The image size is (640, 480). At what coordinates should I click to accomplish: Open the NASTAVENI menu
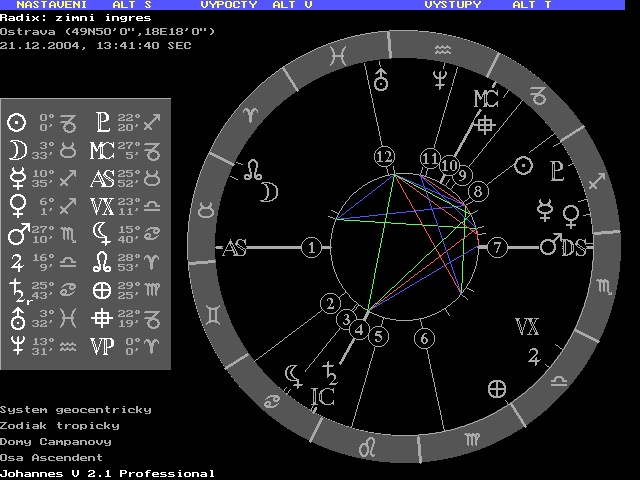coord(48,5)
